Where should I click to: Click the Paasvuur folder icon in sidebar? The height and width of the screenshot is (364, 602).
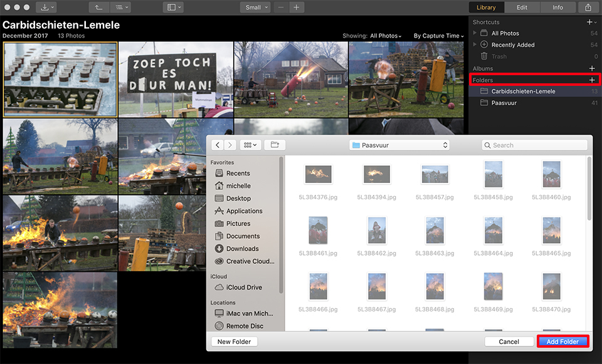[484, 103]
